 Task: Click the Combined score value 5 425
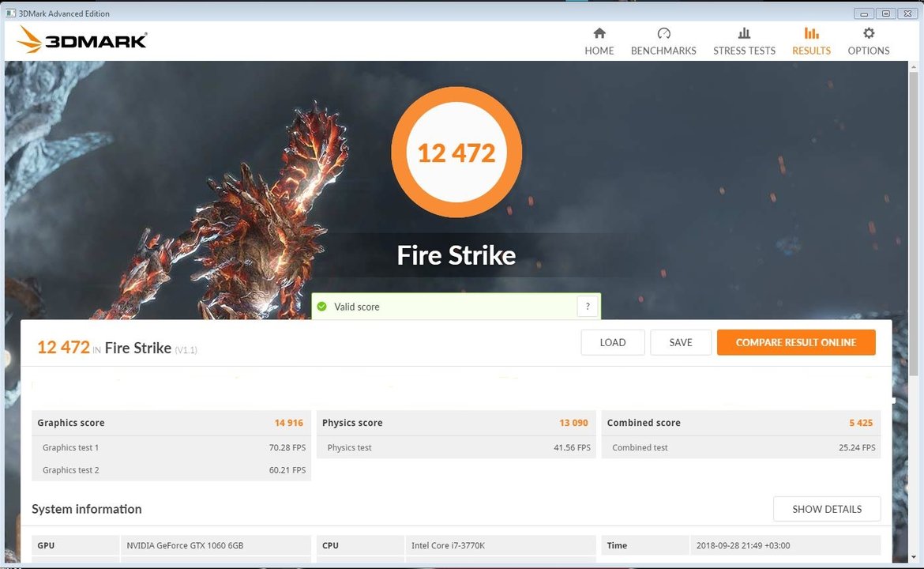click(x=861, y=423)
